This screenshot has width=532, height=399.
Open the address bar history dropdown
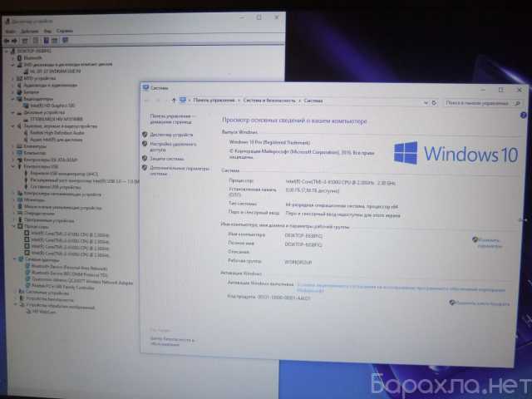click(x=426, y=103)
